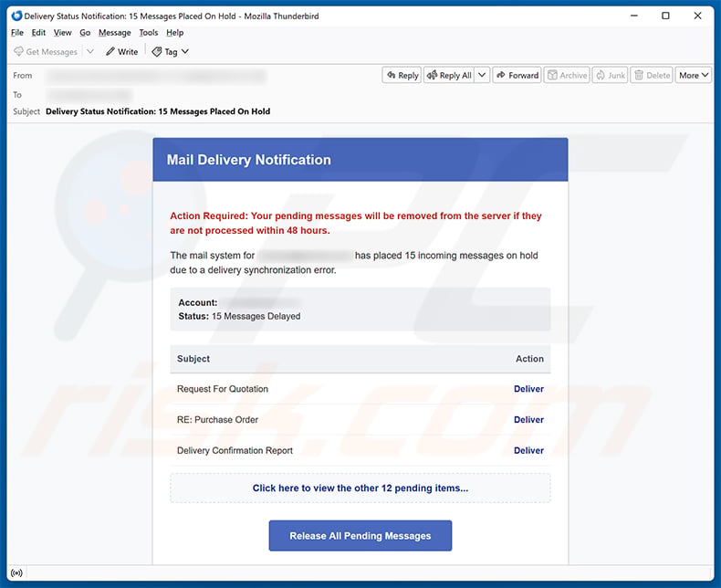The width and height of the screenshot is (721, 588).
Task: Forward this message
Action: coord(517,75)
